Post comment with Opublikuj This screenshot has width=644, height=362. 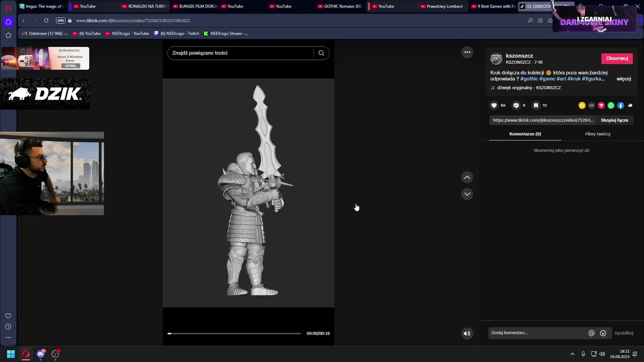click(x=623, y=333)
